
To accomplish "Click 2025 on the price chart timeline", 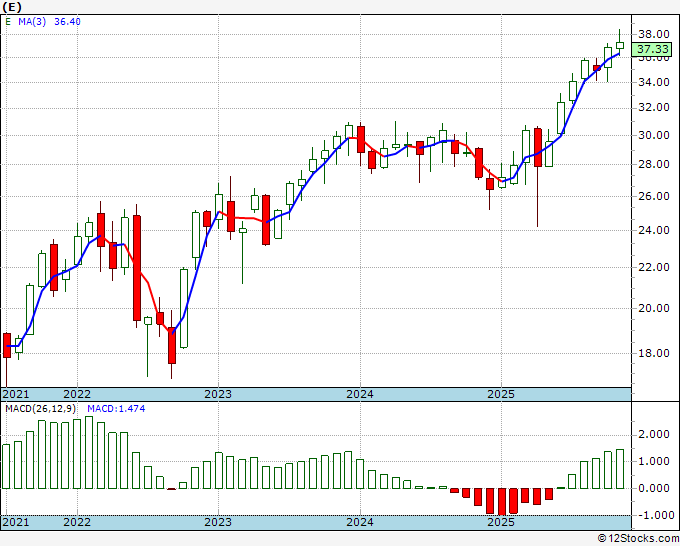I will click(x=501, y=394).
